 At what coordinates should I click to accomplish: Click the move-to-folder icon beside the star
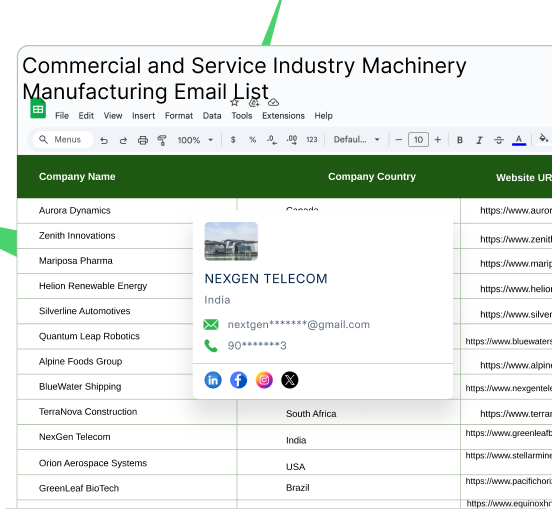(254, 103)
